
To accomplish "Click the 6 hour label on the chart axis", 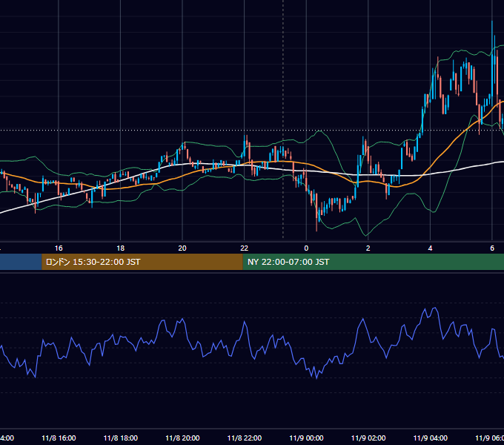I will pos(492,248).
